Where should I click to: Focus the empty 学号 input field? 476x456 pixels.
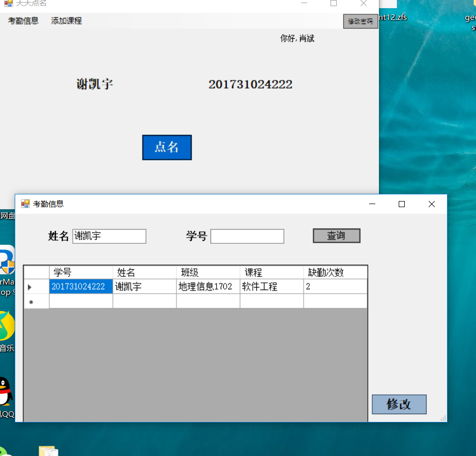248,236
